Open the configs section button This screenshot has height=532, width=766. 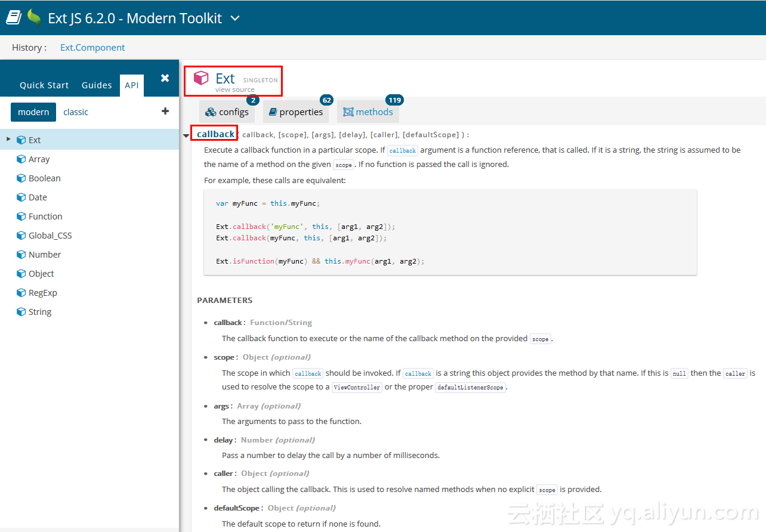coord(227,112)
